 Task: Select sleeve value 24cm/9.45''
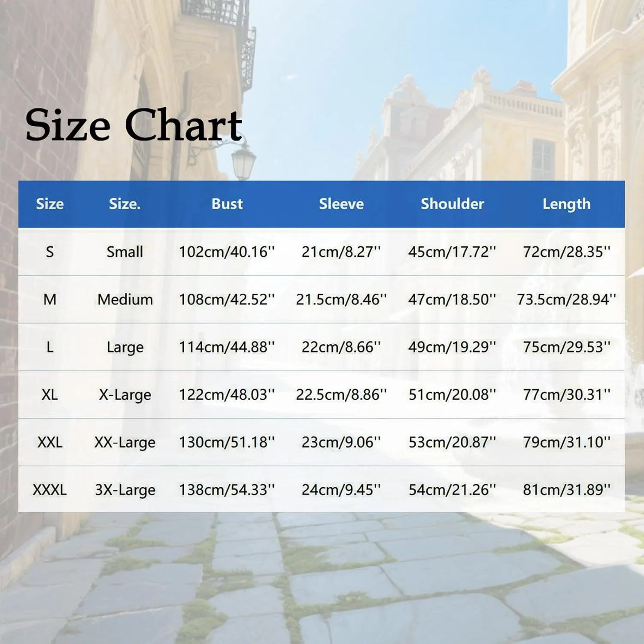pyautogui.click(x=341, y=490)
